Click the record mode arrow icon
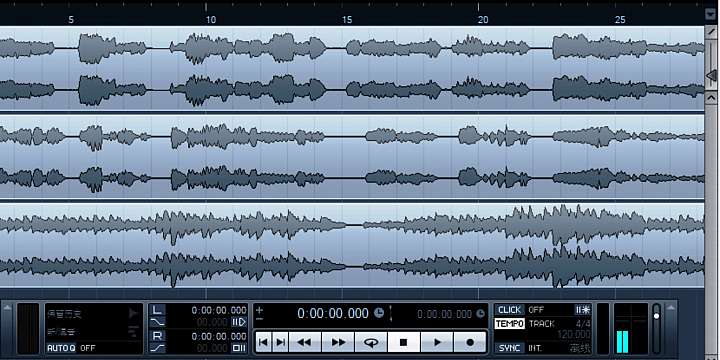The height and width of the screenshot is (360, 720). pyautogui.click(x=134, y=314)
